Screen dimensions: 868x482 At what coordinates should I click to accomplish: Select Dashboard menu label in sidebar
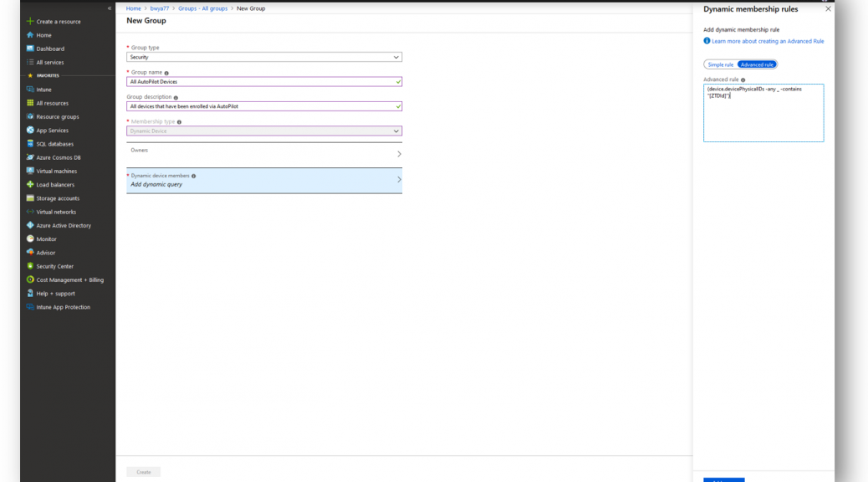(50, 49)
